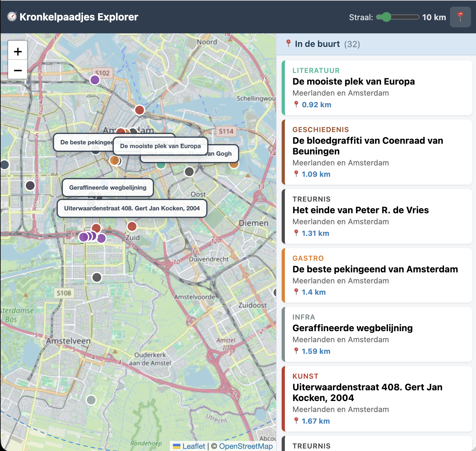Click the 'De mooiste plek van Europa' map tooltip
The width and height of the screenshot is (476, 451).
pos(160,146)
